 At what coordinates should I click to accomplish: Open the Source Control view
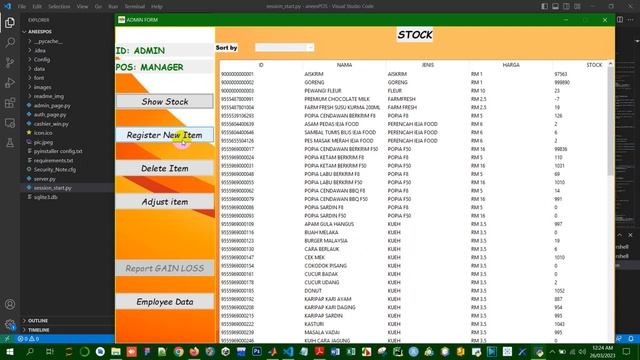[x=10, y=62]
